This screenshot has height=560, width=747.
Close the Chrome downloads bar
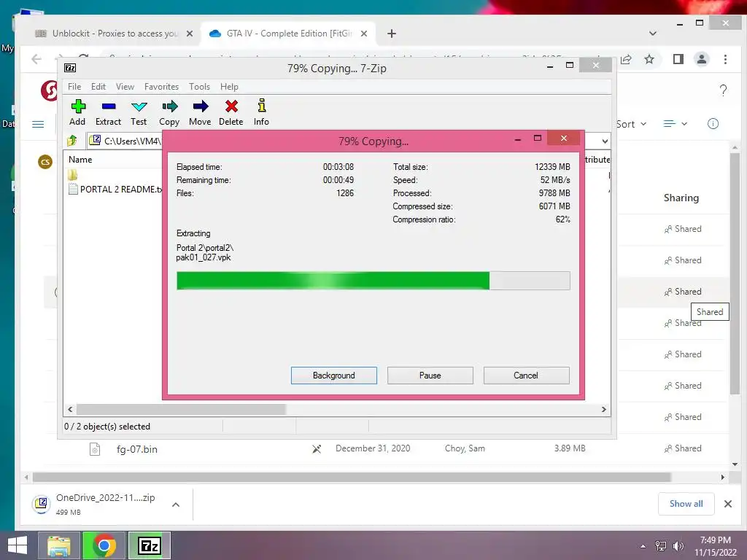click(x=727, y=504)
